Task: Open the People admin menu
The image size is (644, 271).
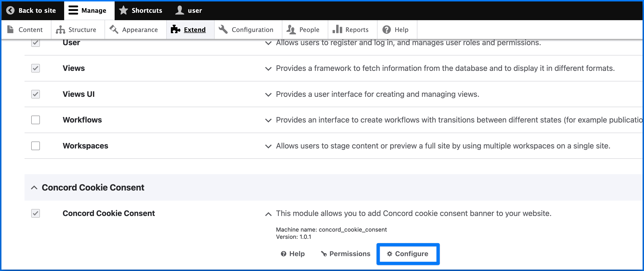Action: [303, 30]
